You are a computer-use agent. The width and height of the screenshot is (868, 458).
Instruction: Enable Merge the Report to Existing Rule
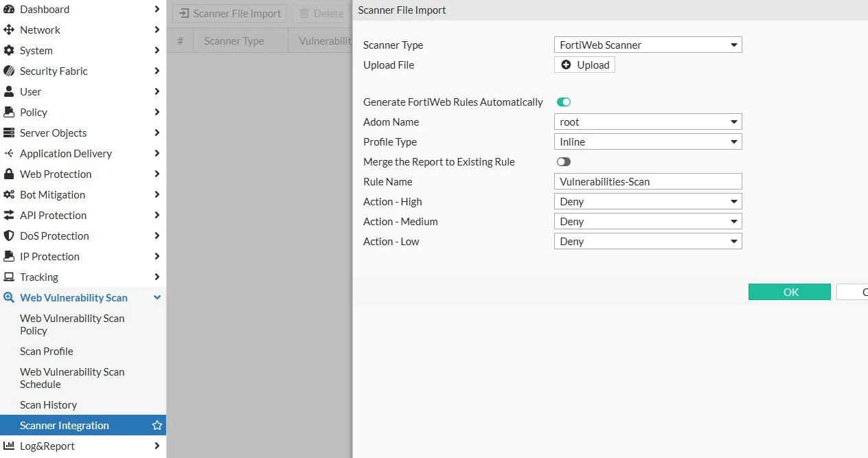[564, 162]
